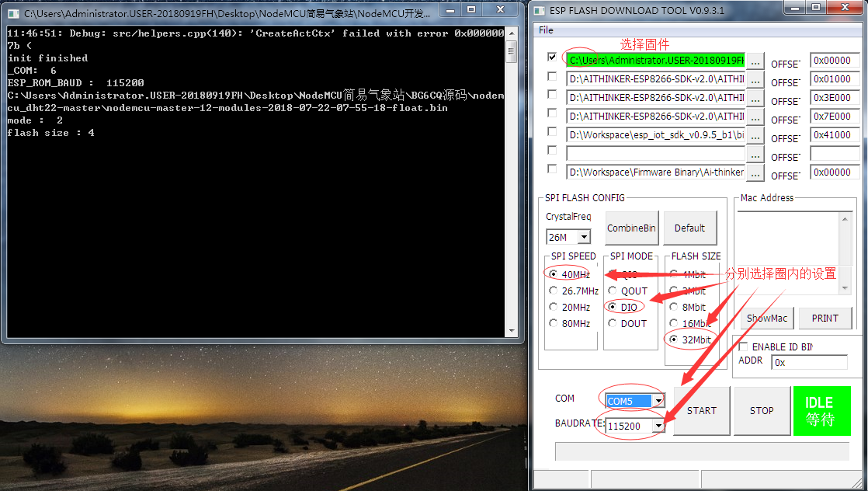Expand the COM port dropdown
This screenshot has width=868, height=491.
(x=658, y=401)
